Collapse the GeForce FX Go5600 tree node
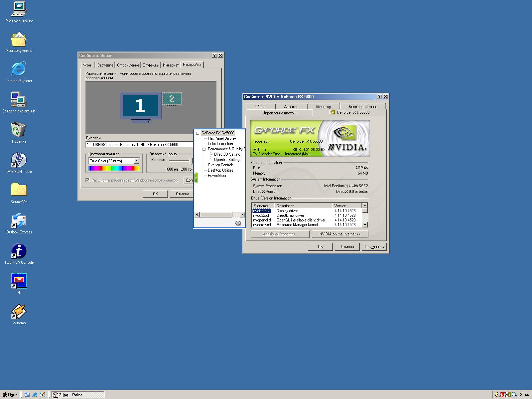Viewport: 532px width, 399px height. 198,133
